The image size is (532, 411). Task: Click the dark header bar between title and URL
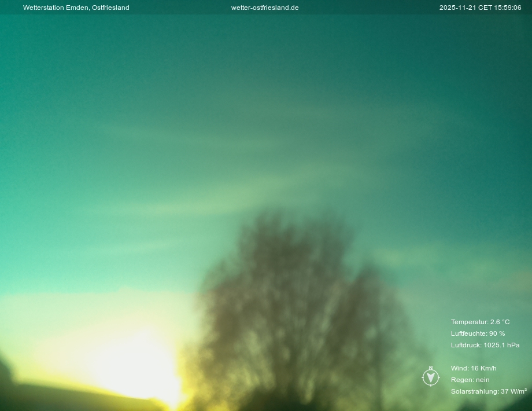point(179,8)
